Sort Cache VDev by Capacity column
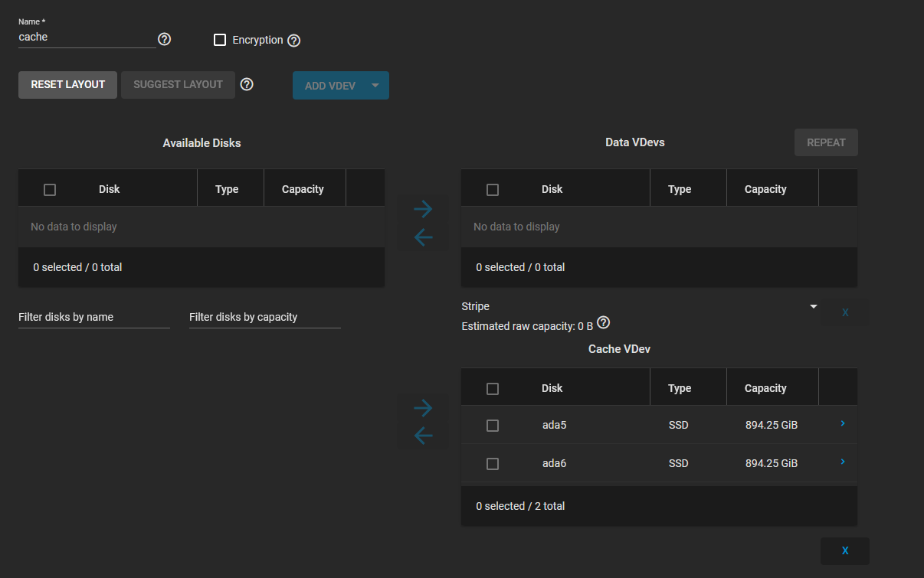The height and width of the screenshot is (578, 924). tap(765, 388)
